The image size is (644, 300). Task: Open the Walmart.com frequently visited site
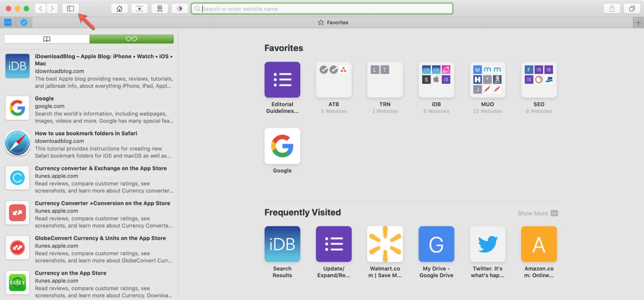coord(385,244)
